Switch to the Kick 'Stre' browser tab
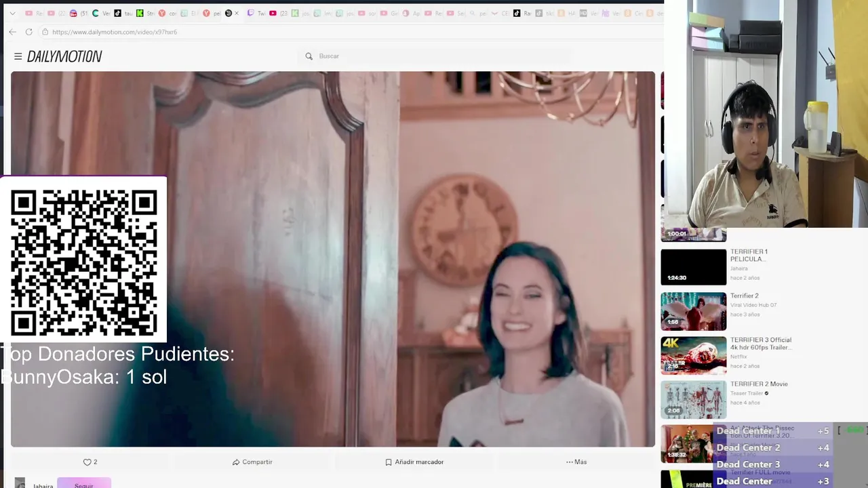 pyautogui.click(x=145, y=13)
